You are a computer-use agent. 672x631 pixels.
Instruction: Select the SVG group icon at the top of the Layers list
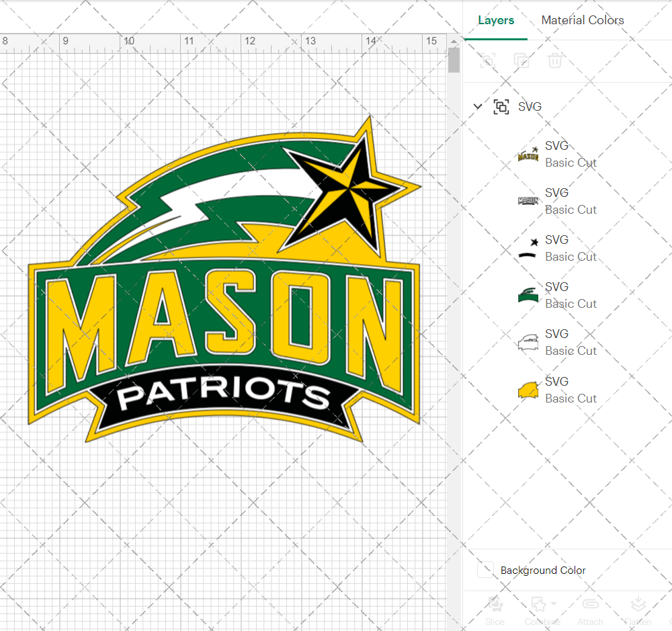click(501, 106)
